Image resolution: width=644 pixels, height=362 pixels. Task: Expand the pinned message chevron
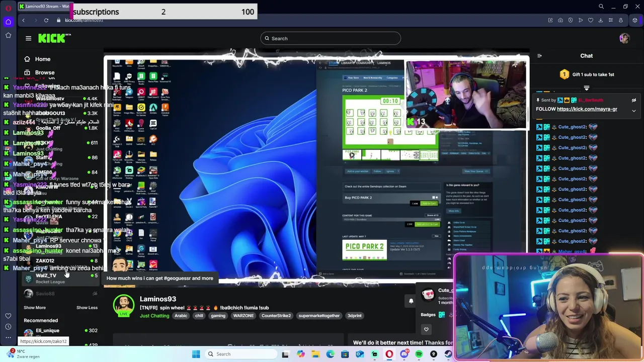pyautogui.click(x=634, y=110)
